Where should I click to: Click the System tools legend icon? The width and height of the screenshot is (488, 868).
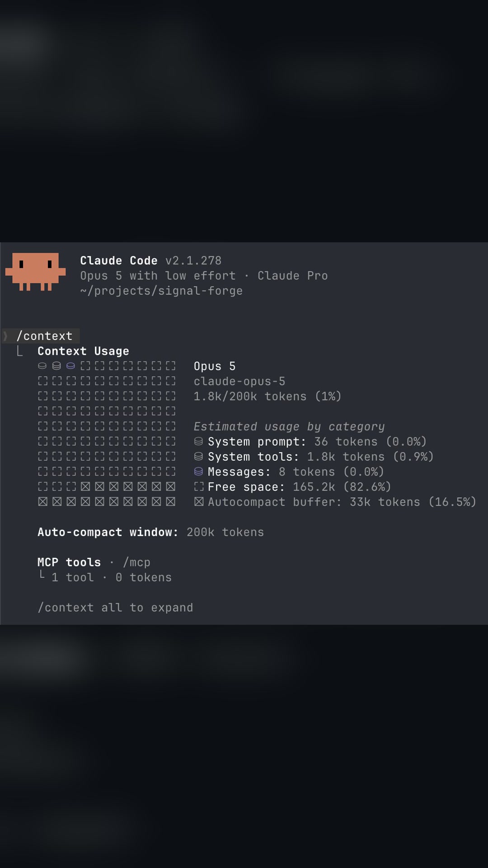coord(198,457)
